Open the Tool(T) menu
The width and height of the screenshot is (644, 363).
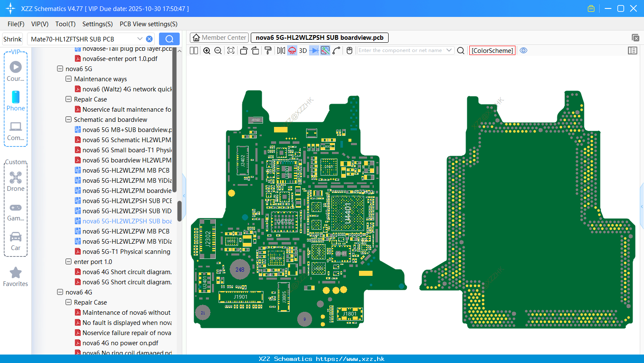(x=66, y=24)
